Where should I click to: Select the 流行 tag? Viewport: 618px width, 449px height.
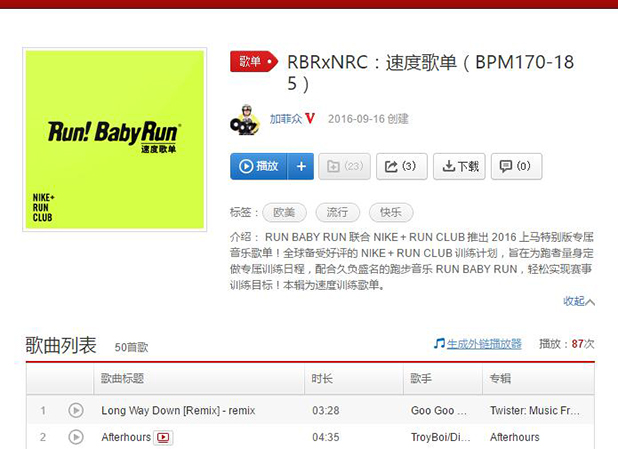(x=337, y=212)
